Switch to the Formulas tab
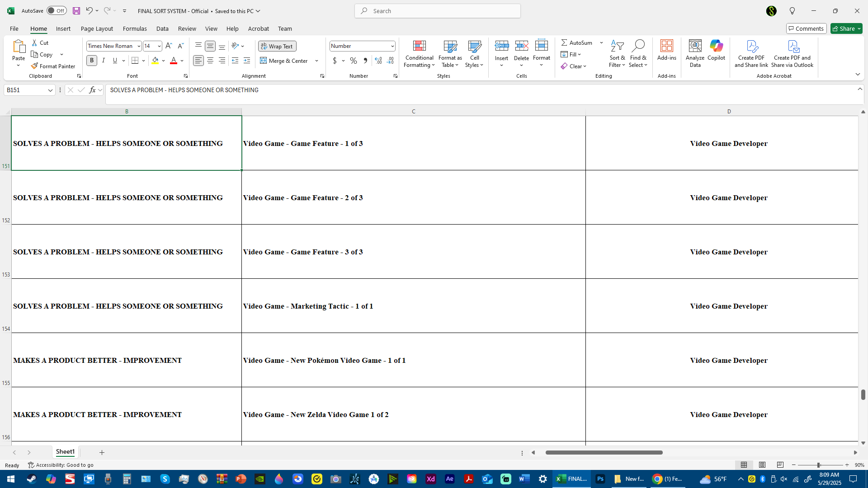 coord(135,28)
